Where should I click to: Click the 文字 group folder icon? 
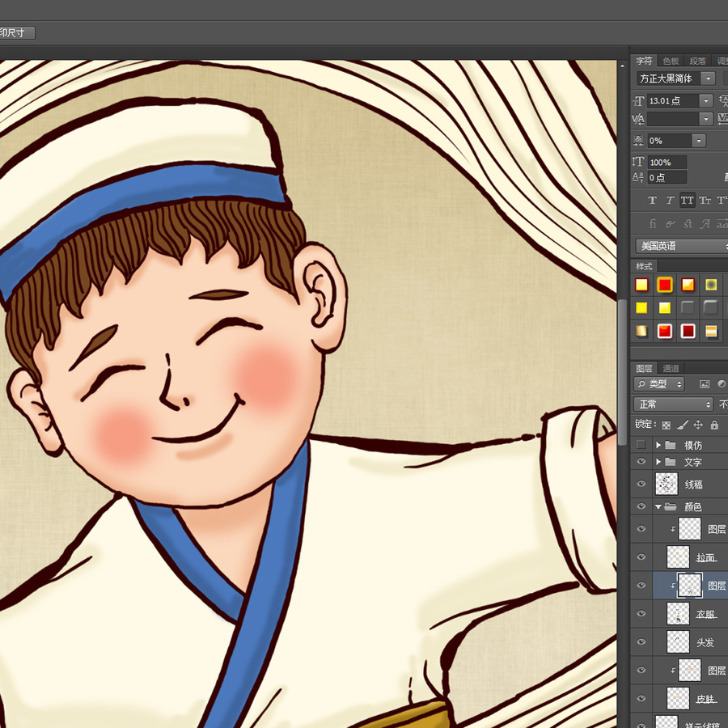pyautogui.click(x=671, y=462)
